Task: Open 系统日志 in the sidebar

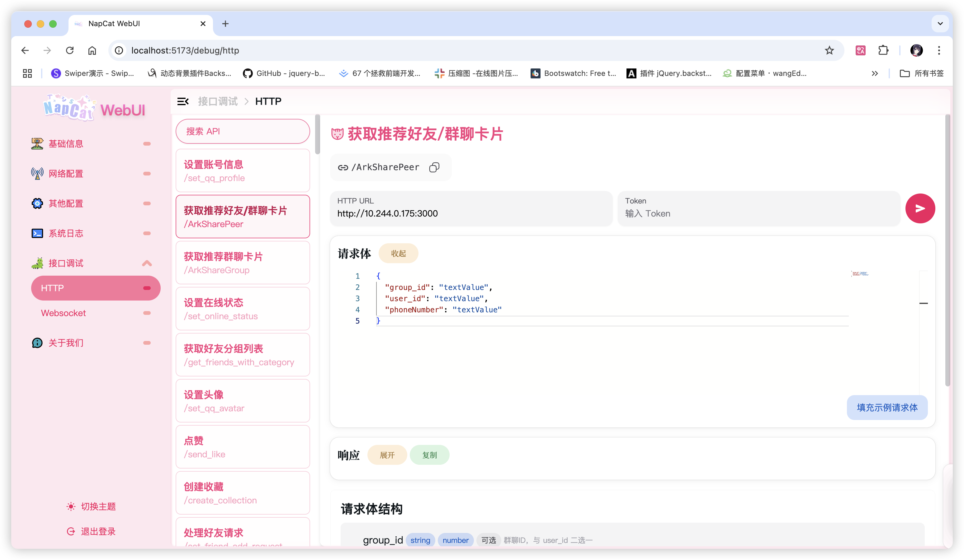Action: click(91, 233)
